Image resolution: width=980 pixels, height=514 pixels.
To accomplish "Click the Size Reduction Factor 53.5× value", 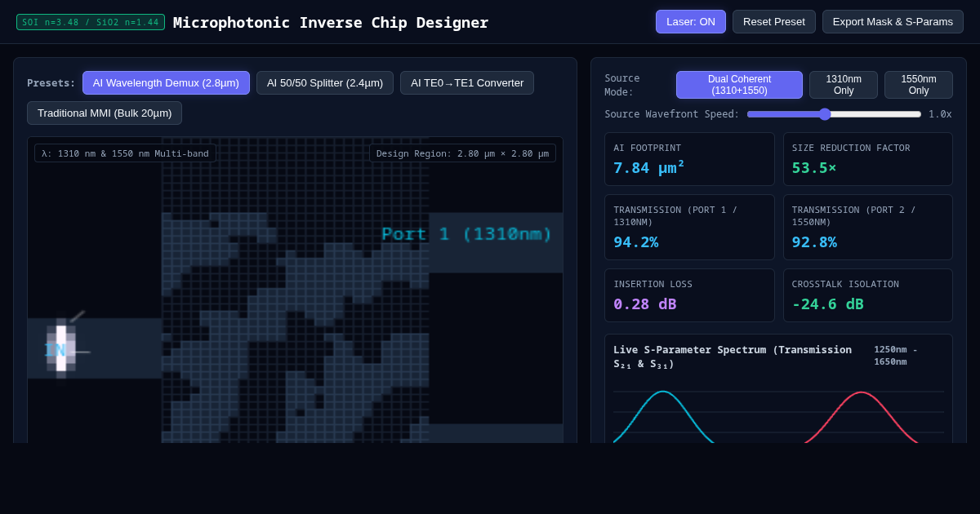I will click(814, 167).
